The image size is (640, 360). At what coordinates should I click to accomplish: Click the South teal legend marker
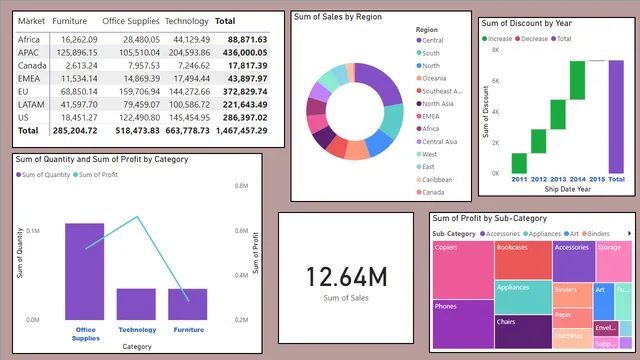point(418,53)
